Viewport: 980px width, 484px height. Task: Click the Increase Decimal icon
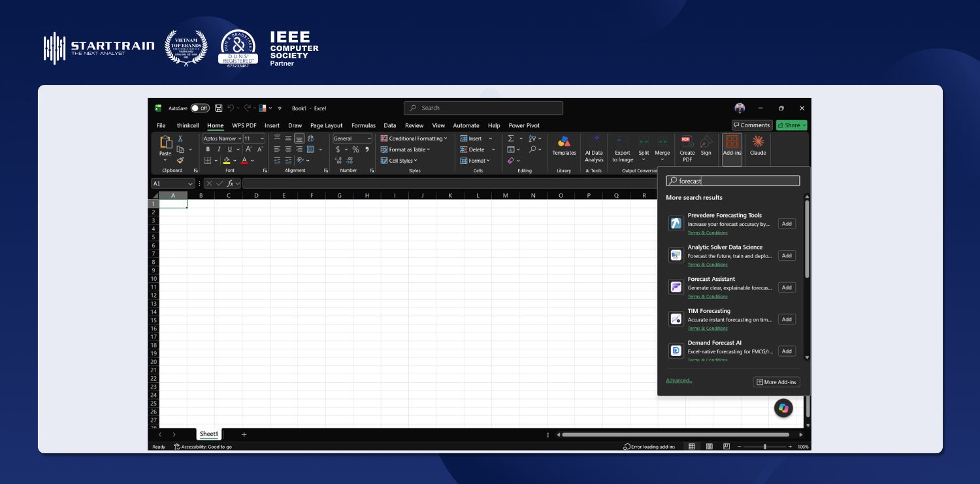(338, 160)
